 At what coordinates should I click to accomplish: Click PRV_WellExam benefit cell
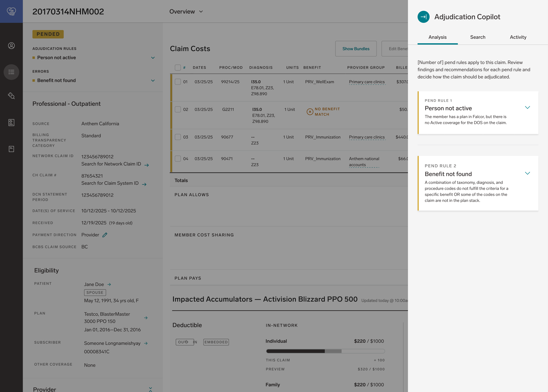pos(319,82)
